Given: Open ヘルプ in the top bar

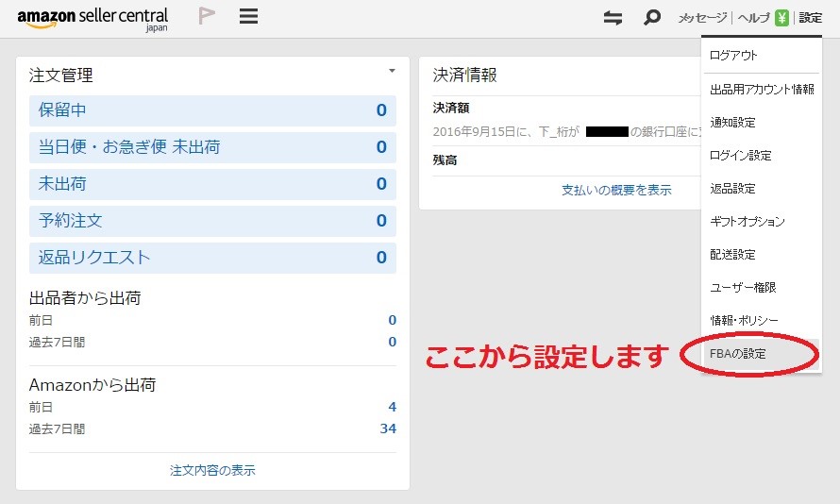Looking at the screenshot, I should pyautogui.click(x=754, y=18).
